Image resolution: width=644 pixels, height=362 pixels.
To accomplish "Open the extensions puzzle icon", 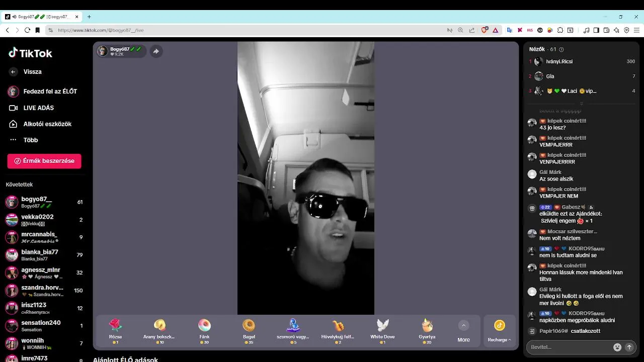I will 560,30.
